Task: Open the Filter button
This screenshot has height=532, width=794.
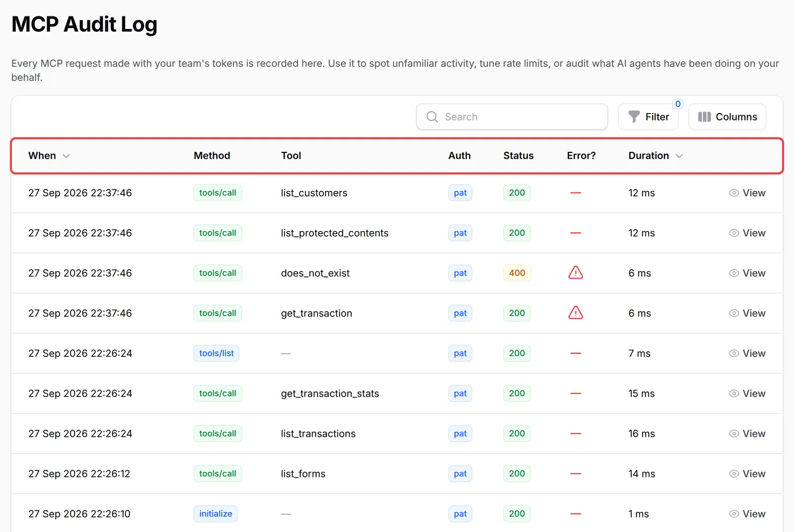Action: [x=648, y=117]
